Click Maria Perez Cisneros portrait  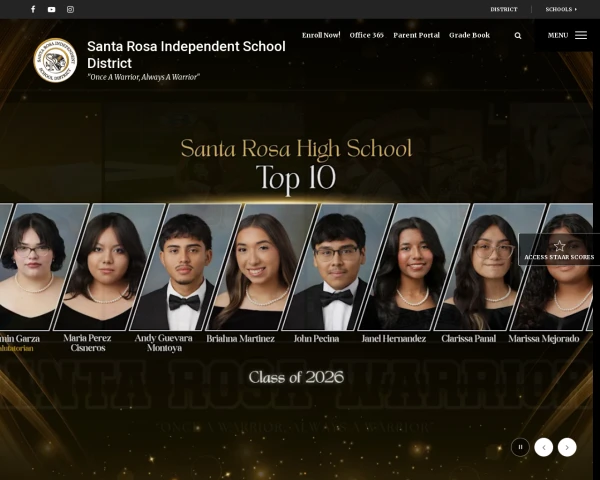coord(109,267)
